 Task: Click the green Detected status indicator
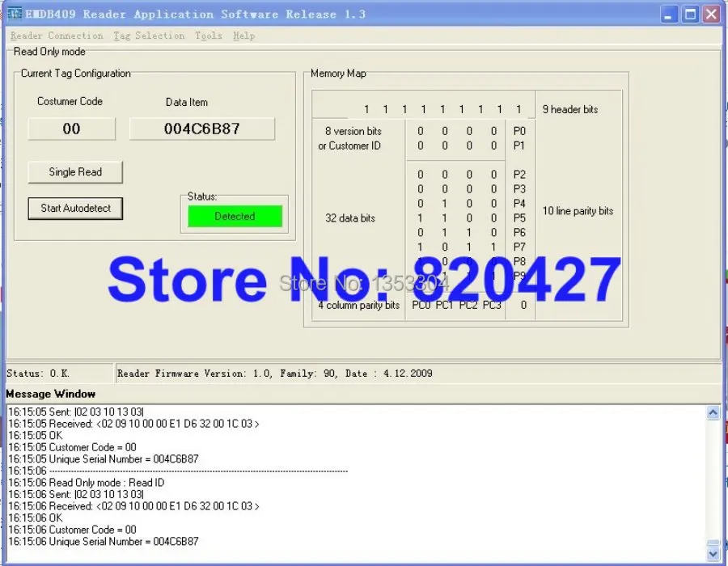click(x=234, y=215)
